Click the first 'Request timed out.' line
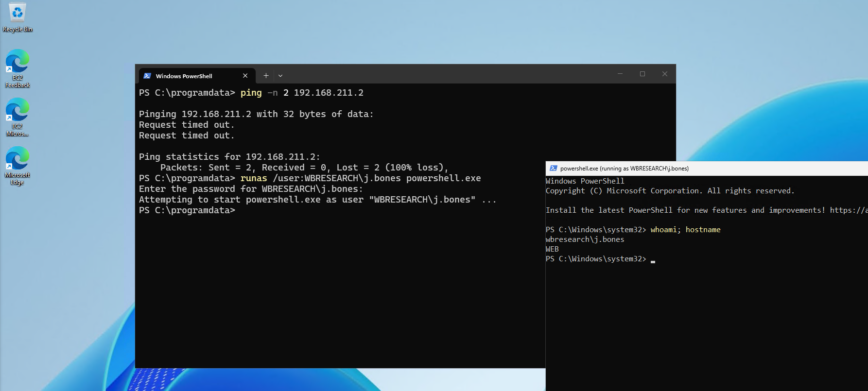This screenshot has width=868, height=391. click(187, 125)
